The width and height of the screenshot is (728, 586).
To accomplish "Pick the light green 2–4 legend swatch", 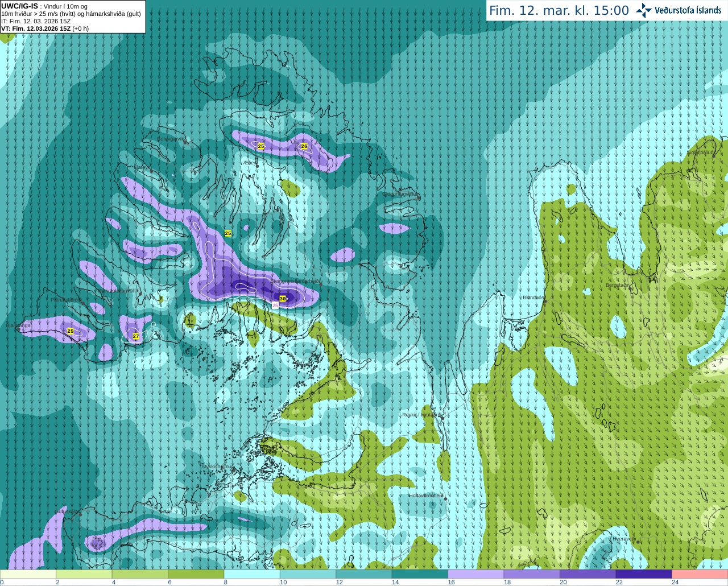I will pos(84,574).
